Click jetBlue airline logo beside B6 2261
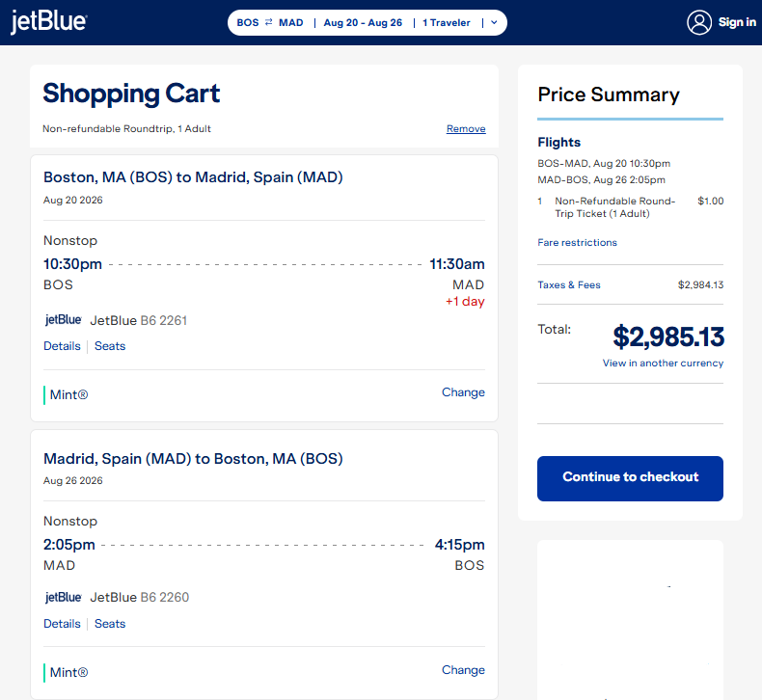762x700 pixels. pos(63,320)
